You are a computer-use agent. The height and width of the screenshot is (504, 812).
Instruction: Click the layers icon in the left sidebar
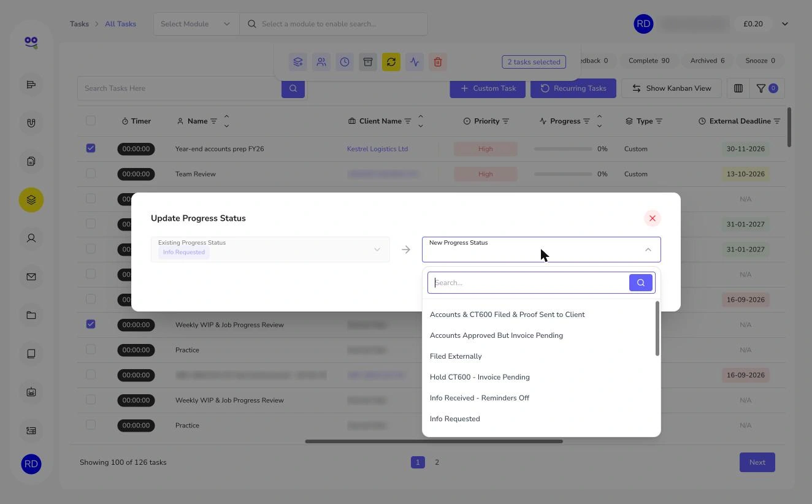(31, 200)
